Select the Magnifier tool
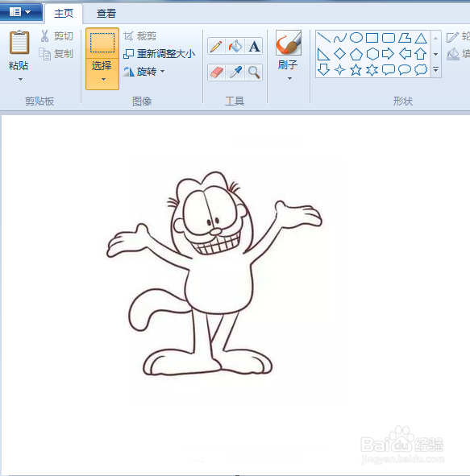This screenshot has width=470, height=476. pyautogui.click(x=254, y=72)
